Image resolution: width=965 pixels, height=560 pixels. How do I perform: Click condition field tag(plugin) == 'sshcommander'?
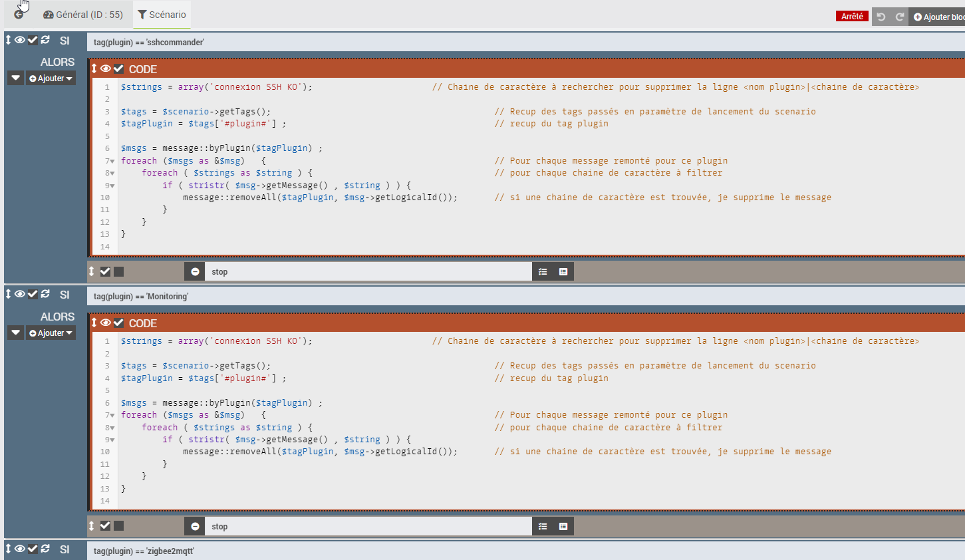[x=525, y=42]
